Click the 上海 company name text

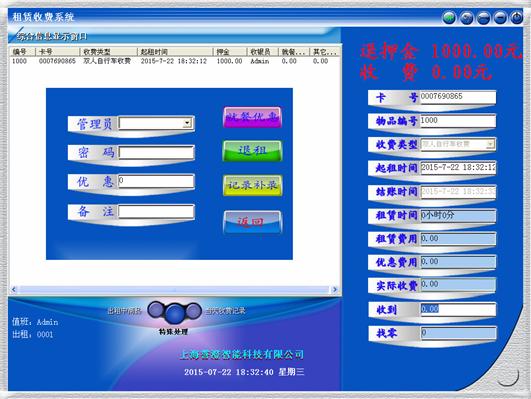point(241,355)
